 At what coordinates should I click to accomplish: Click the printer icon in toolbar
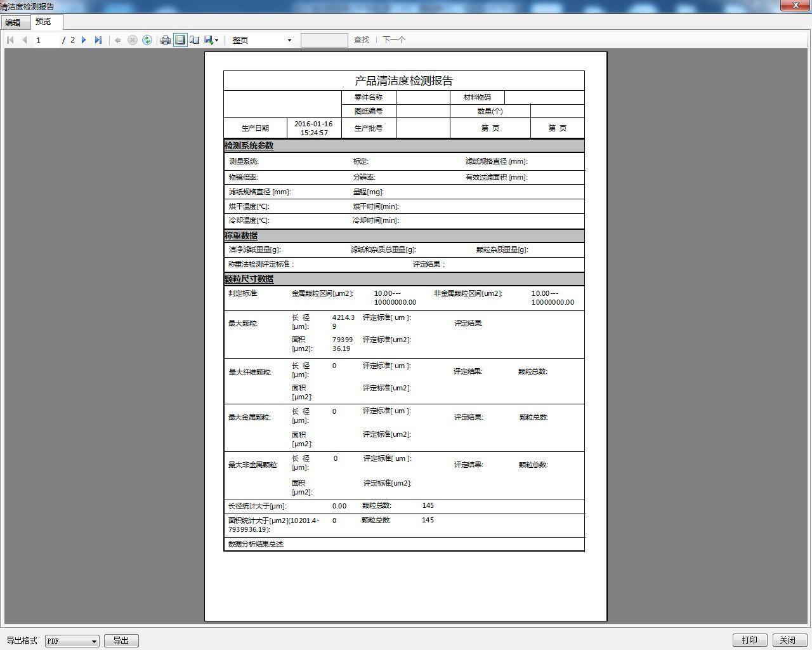point(166,40)
